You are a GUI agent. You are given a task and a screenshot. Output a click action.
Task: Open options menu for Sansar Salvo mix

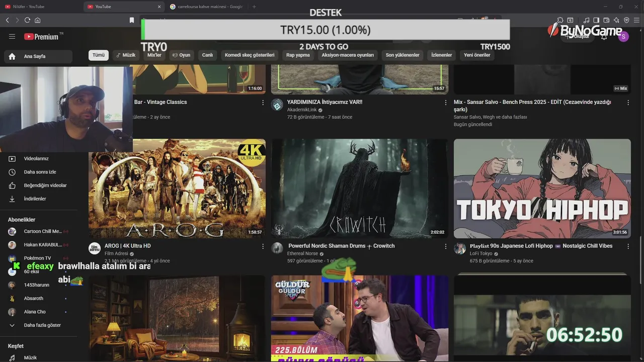click(628, 103)
